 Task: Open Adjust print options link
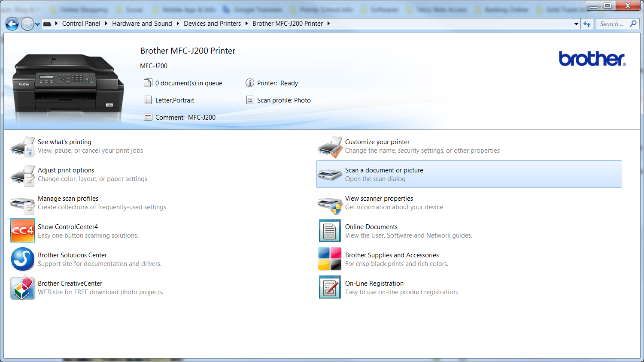pos(66,170)
